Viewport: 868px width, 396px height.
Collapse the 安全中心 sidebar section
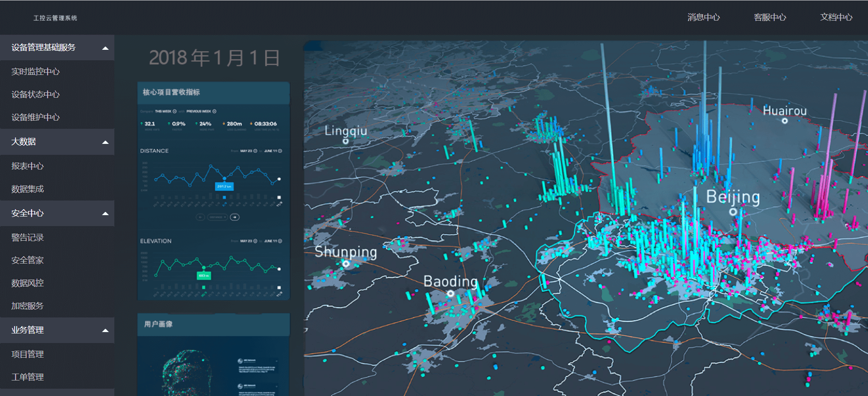[105, 213]
